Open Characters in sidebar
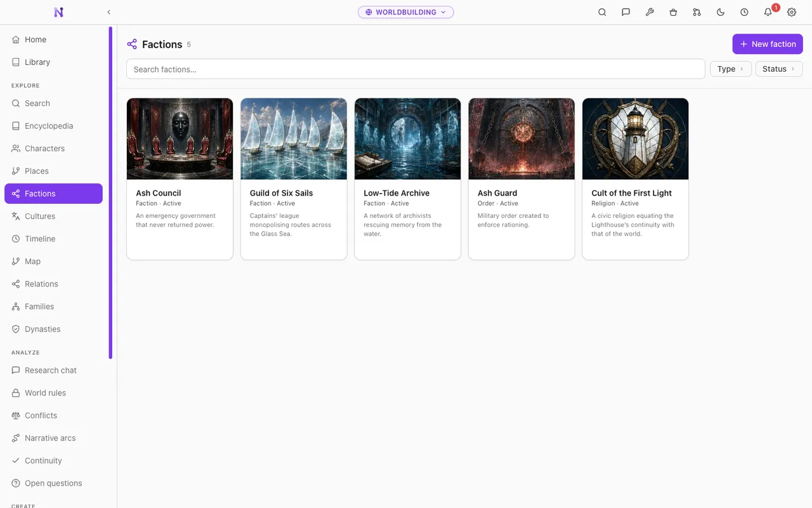This screenshot has width=812, height=508. click(x=53, y=149)
